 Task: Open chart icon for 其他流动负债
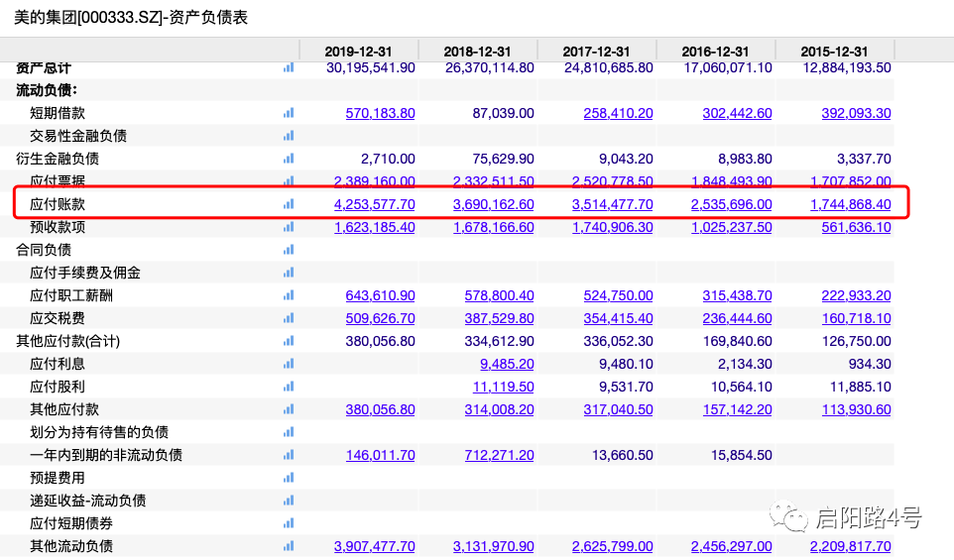point(289,546)
